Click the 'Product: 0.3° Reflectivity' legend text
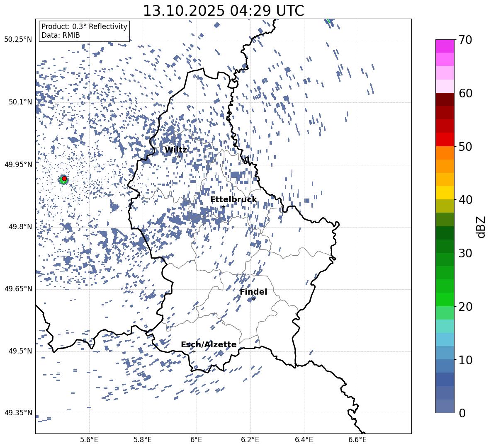This screenshot has width=491, height=448. click(84, 27)
